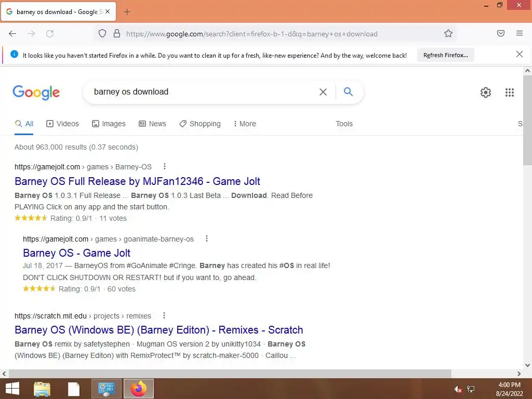The width and height of the screenshot is (532, 399).
Task: Open Barney OS Full Release Game Jolt link
Action: [137, 181]
